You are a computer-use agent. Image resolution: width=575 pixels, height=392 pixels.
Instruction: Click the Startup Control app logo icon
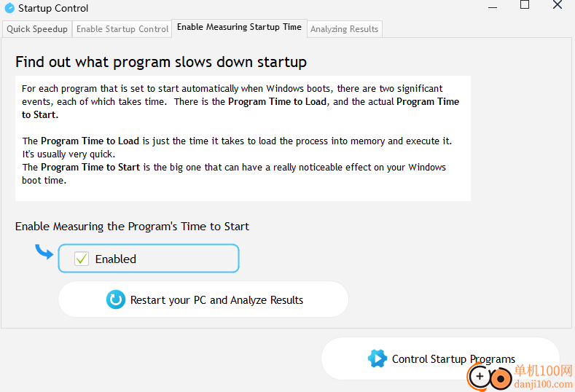click(9, 8)
